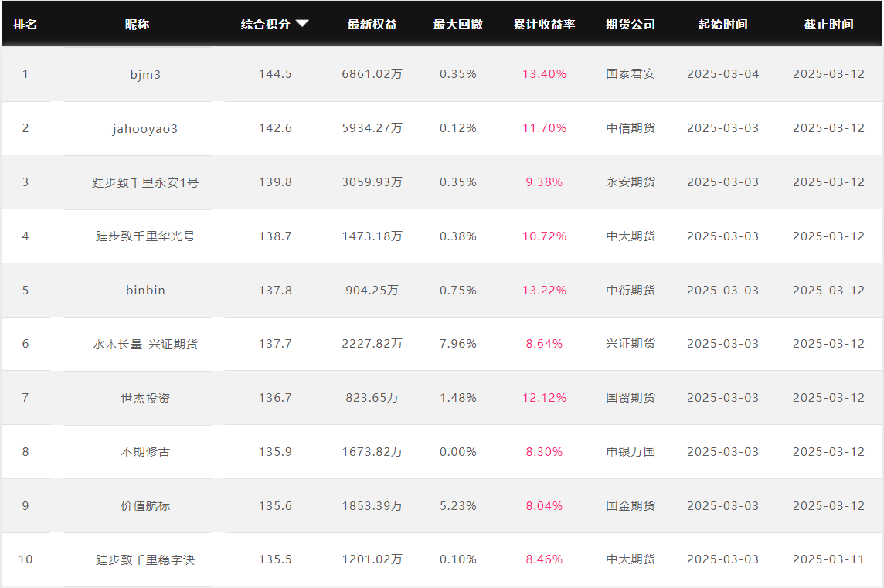
Task: Open 跬步致千里华光号 nickname
Action: click(145, 236)
